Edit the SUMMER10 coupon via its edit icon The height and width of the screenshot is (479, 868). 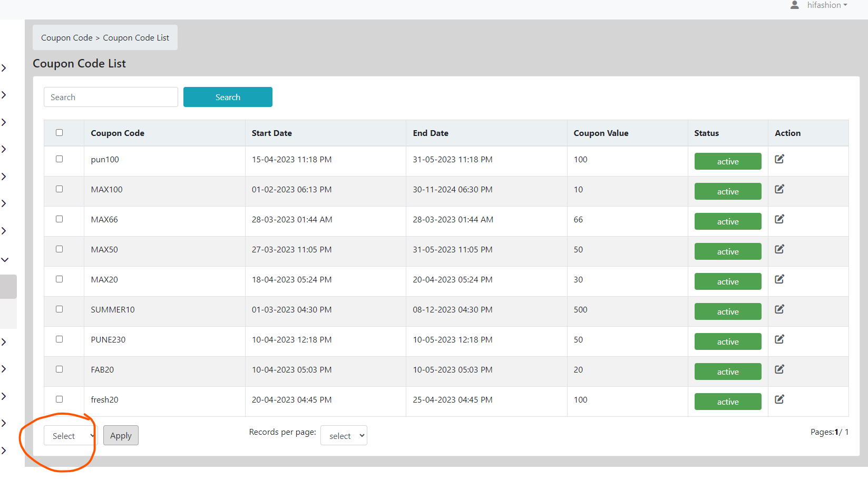779,309
